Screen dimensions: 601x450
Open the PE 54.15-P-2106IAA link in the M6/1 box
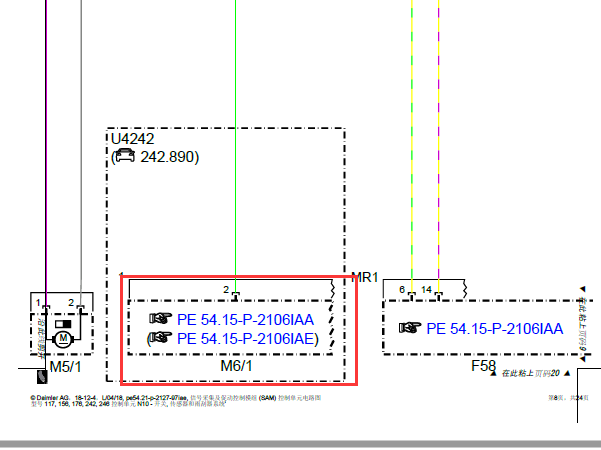click(245, 320)
